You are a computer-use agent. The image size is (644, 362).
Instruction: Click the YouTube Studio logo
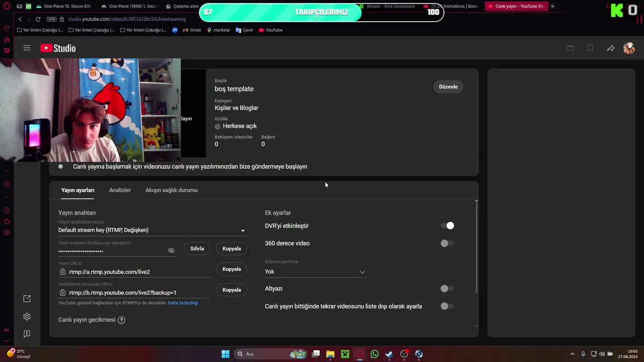click(58, 48)
